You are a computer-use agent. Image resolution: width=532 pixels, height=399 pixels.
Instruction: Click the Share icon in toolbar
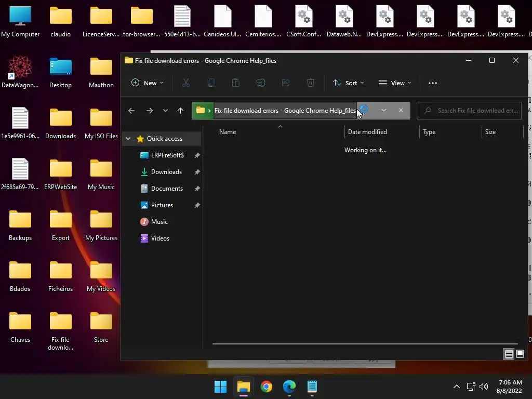tap(286, 83)
